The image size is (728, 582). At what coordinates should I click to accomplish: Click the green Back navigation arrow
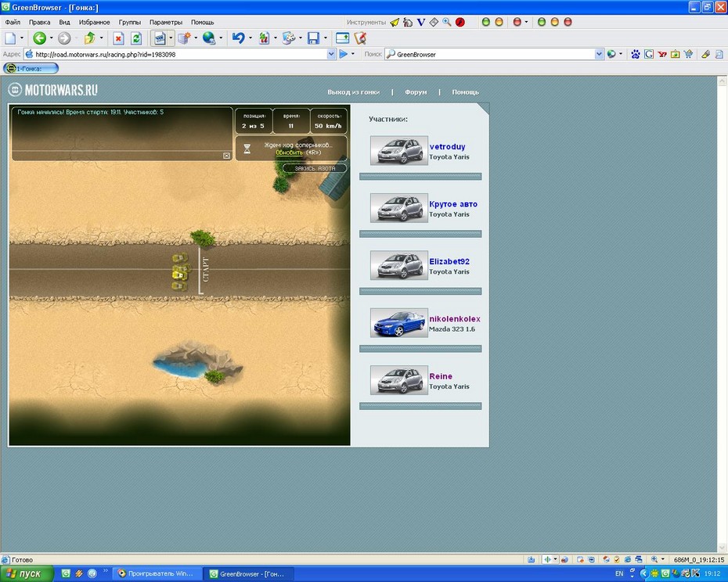click(38, 38)
